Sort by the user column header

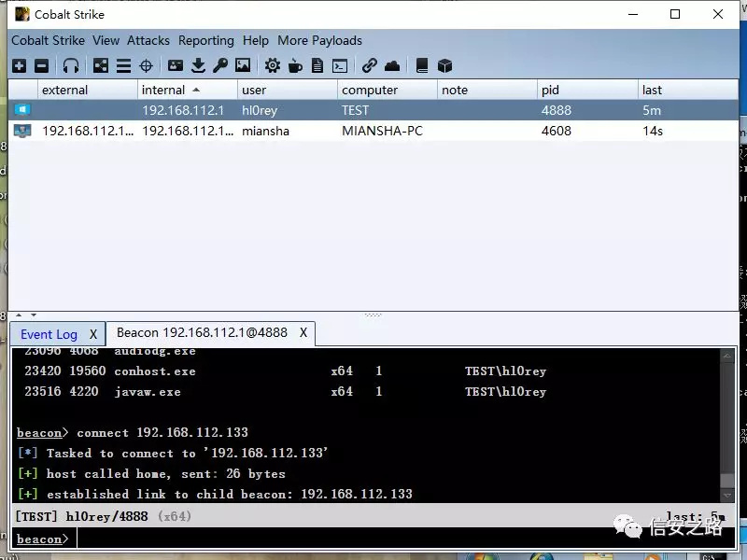[x=288, y=90]
